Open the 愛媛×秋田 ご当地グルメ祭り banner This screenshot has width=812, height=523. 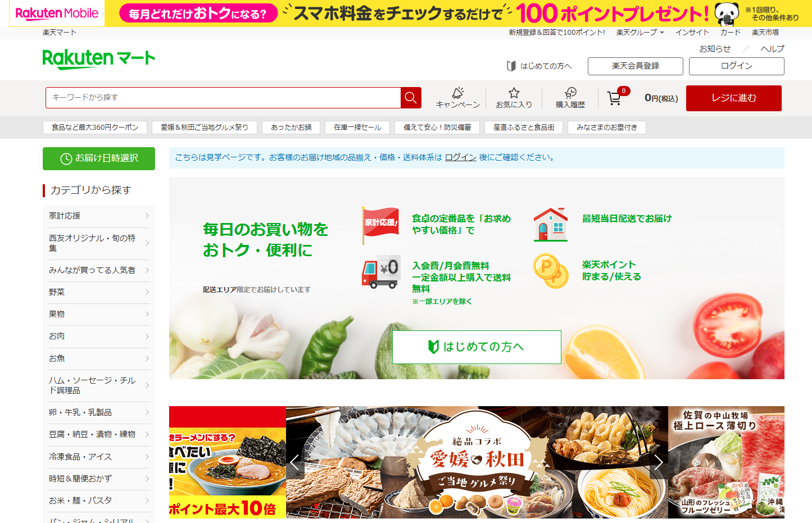tap(477, 462)
